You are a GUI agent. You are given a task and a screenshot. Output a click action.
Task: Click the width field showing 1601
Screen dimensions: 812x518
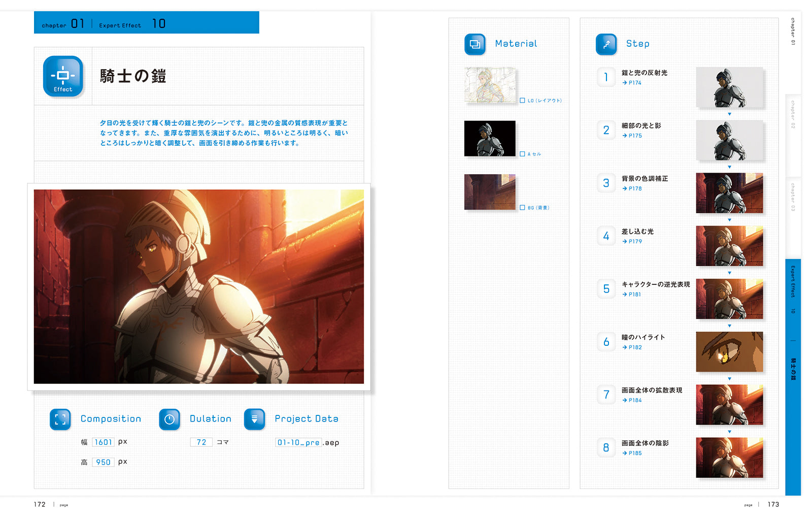point(103,442)
